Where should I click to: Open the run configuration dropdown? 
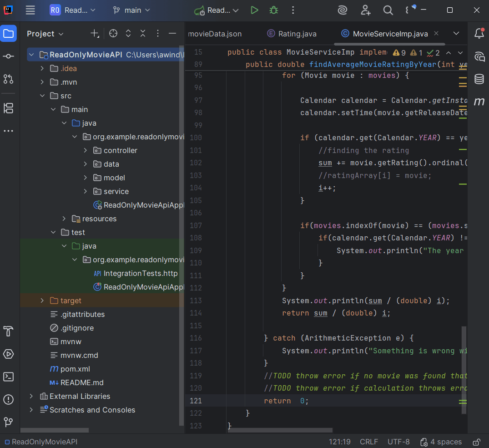click(217, 10)
